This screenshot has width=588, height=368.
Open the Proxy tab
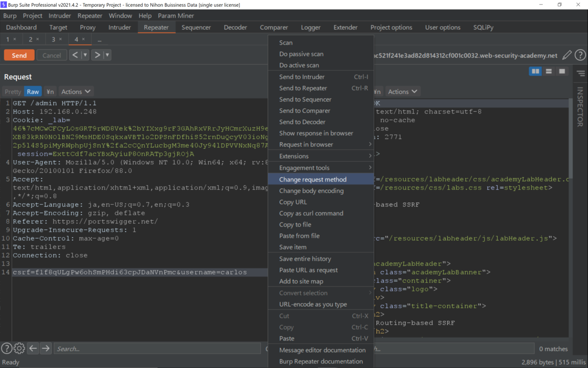[x=88, y=27]
